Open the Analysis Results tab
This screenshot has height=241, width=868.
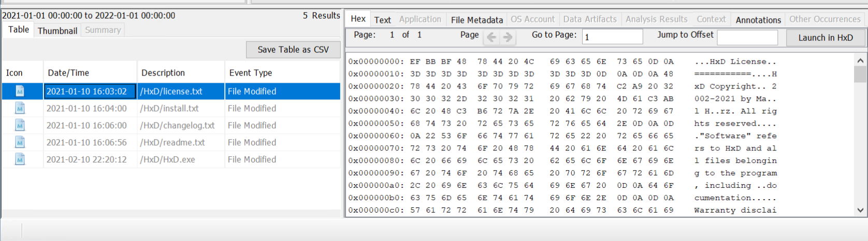tap(656, 19)
